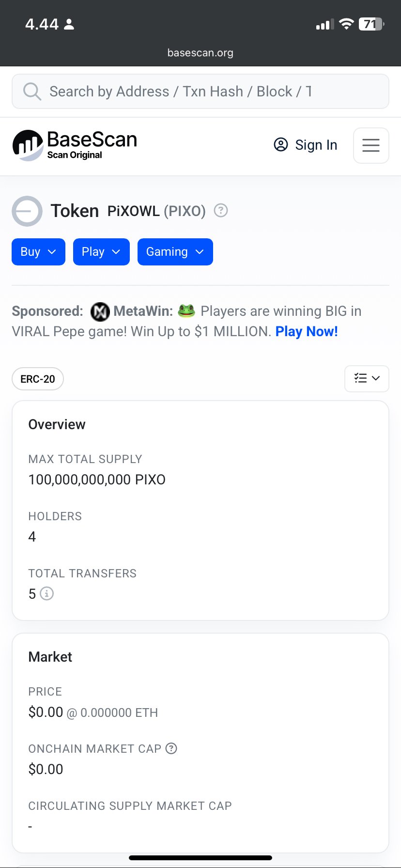401x868 pixels.
Task: Click the user icon beside Sign In
Action: point(281,145)
